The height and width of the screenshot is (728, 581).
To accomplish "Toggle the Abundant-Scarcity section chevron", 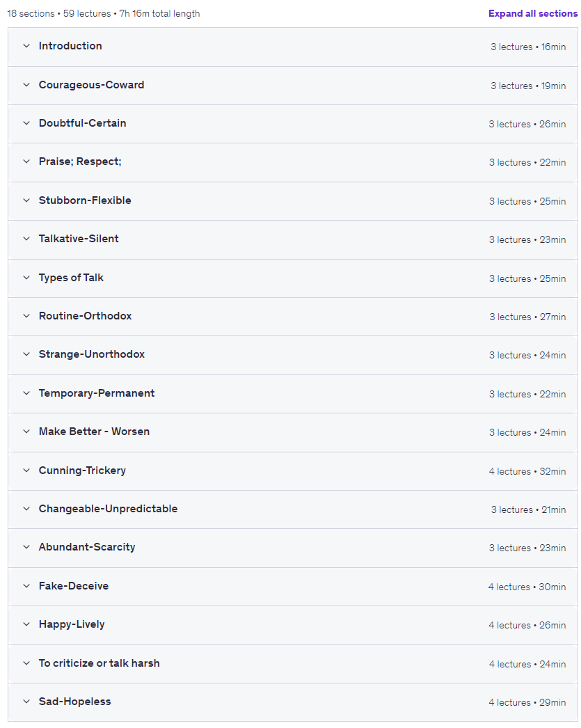I will (26, 547).
